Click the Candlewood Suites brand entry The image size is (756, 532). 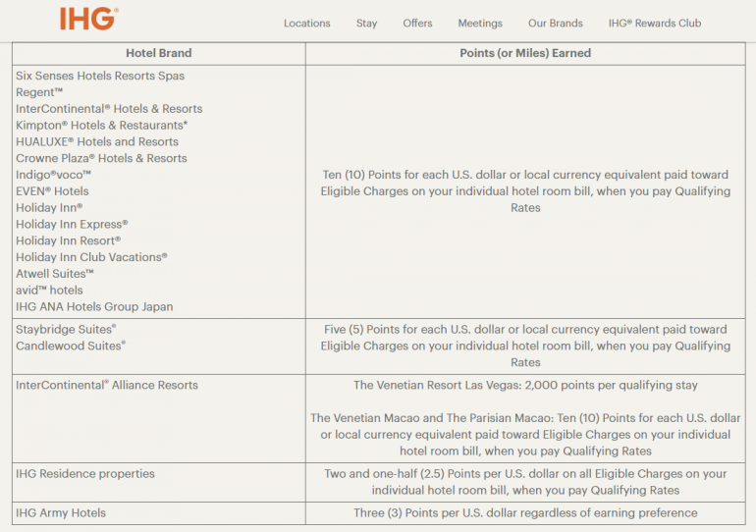(x=71, y=346)
